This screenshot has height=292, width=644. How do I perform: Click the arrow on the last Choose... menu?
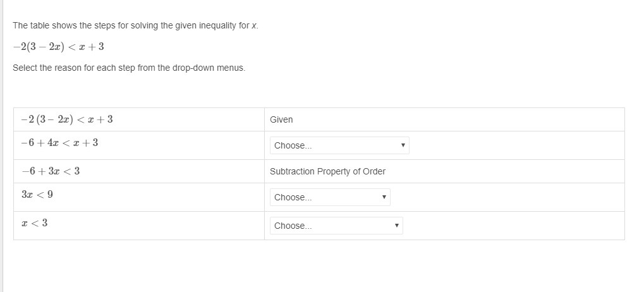396,226
